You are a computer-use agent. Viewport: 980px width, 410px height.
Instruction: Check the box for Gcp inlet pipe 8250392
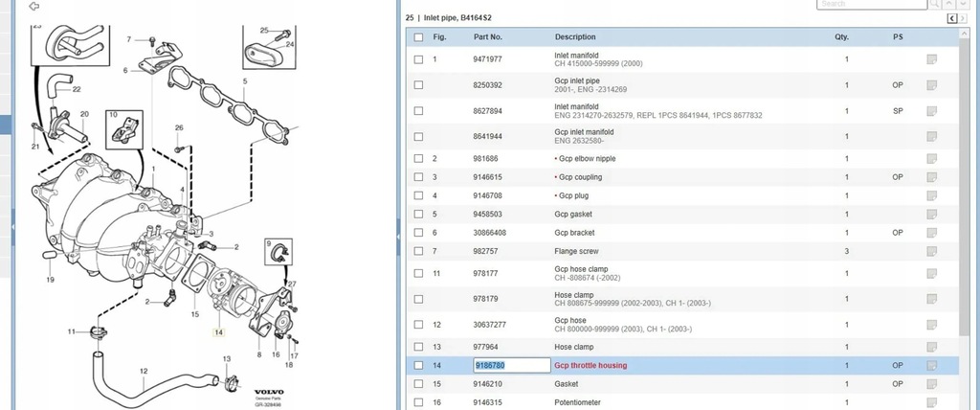[418, 85]
